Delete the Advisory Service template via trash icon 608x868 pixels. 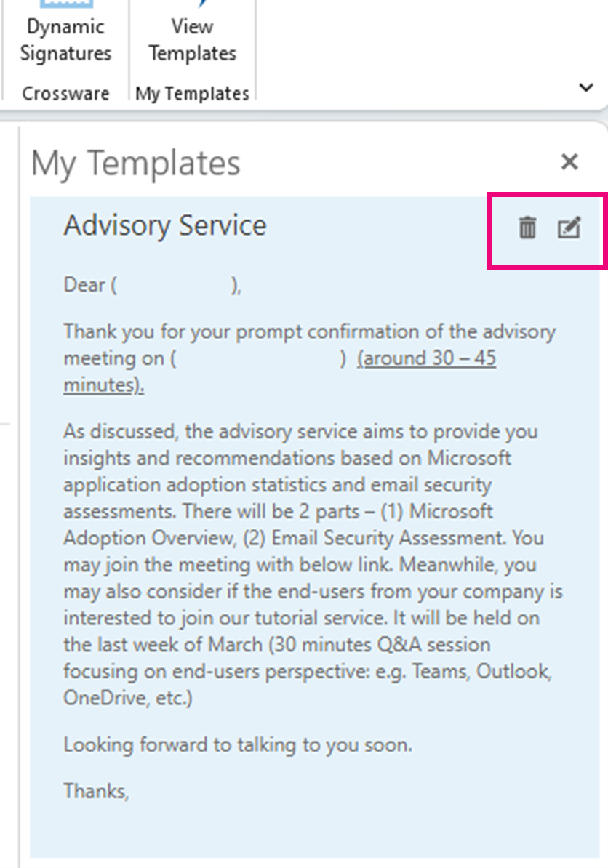(527, 228)
